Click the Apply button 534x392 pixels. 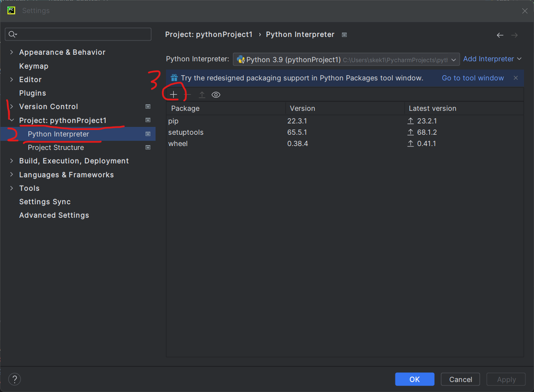click(506, 379)
